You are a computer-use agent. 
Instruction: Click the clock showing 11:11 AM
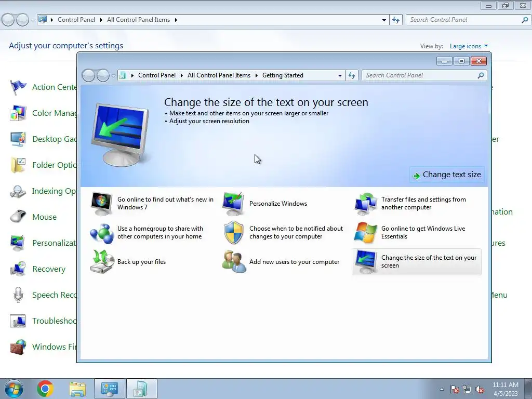(505, 385)
